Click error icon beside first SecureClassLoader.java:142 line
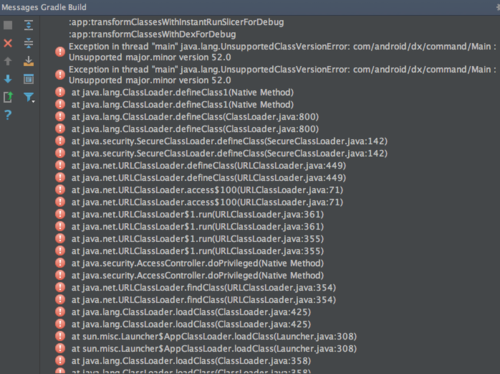This screenshot has width=500, height=374. tap(60, 141)
